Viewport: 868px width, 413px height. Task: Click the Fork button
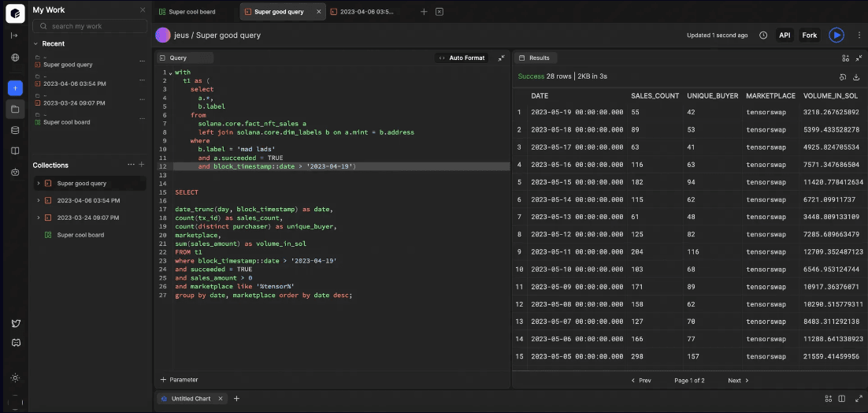click(809, 35)
